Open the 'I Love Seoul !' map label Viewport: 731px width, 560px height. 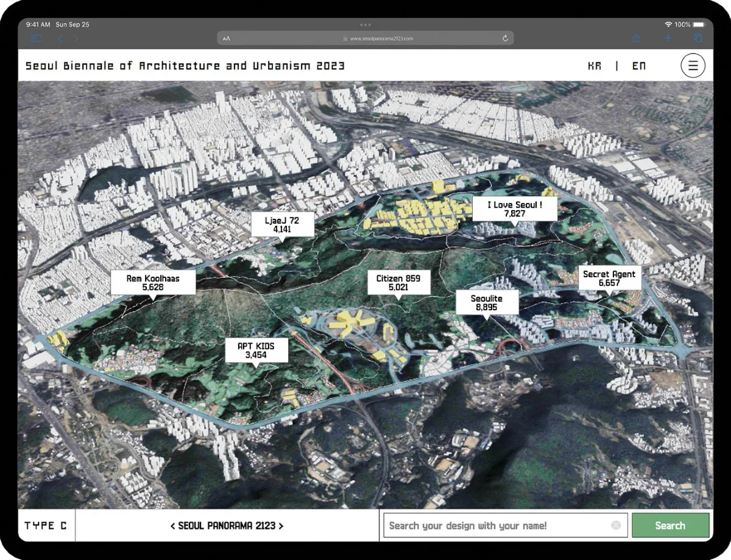point(515,209)
